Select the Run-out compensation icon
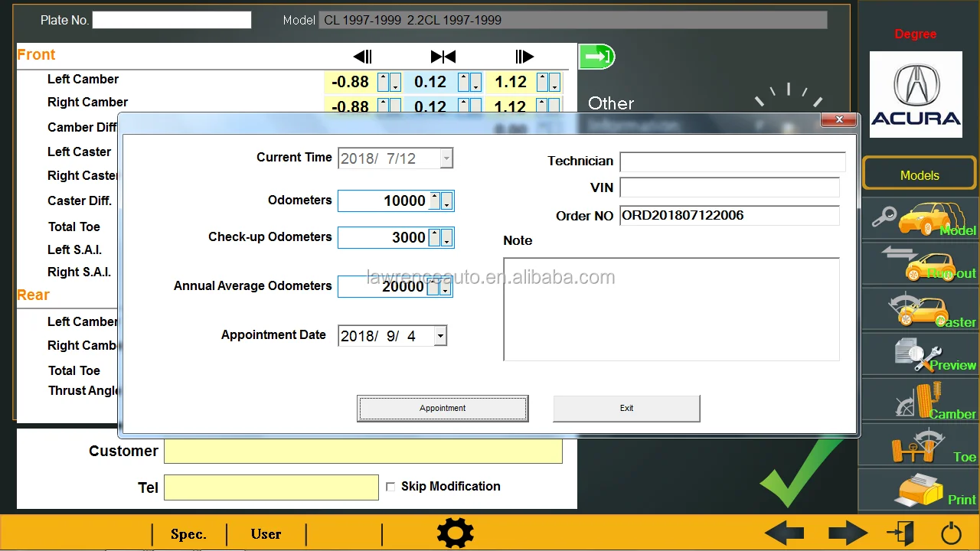Viewport: 980px width, 551px height. pyautogui.click(x=920, y=264)
